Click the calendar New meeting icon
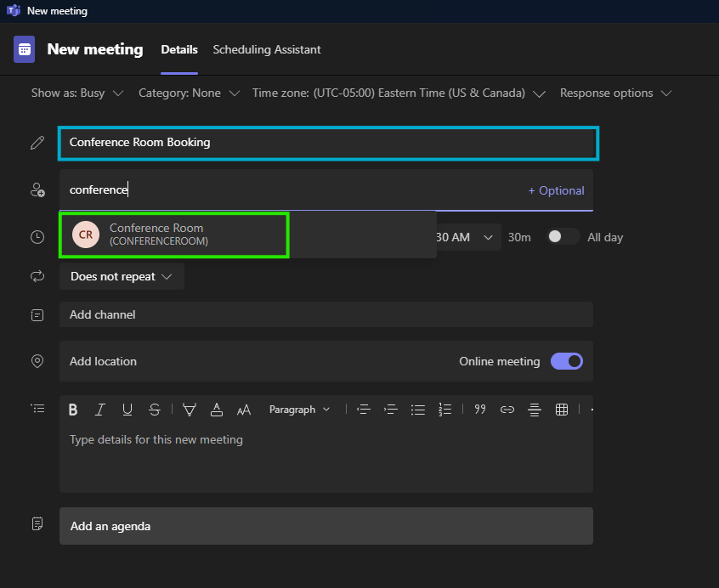 tap(25, 49)
